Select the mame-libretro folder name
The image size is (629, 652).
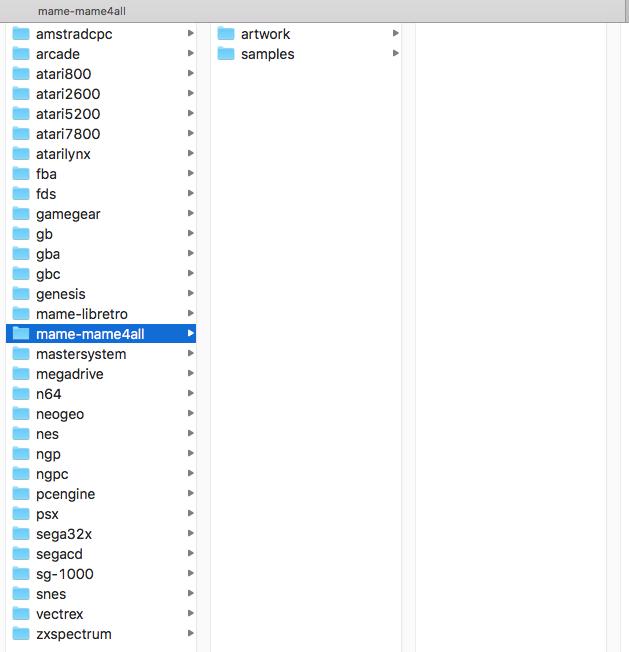(x=82, y=314)
